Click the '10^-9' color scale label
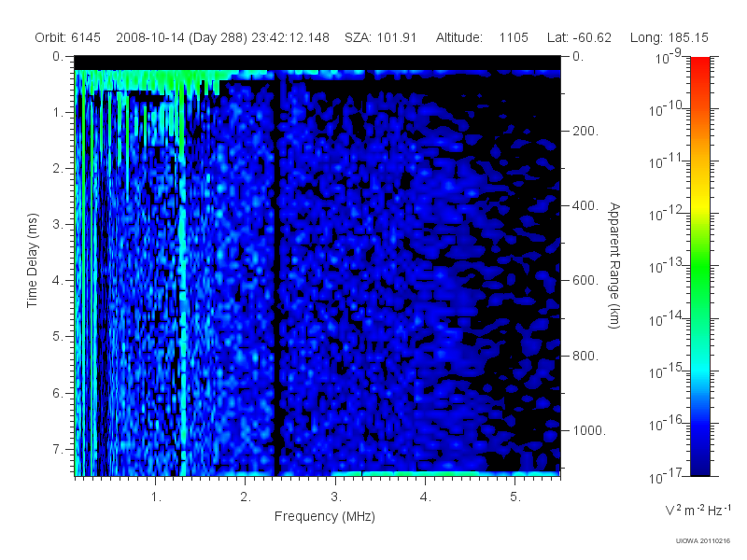This screenshot has height=560, width=747. coord(668,57)
